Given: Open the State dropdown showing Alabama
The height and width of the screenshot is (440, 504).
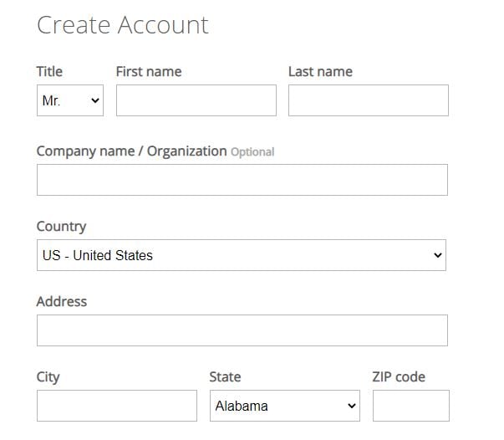Looking at the screenshot, I should [x=285, y=406].
